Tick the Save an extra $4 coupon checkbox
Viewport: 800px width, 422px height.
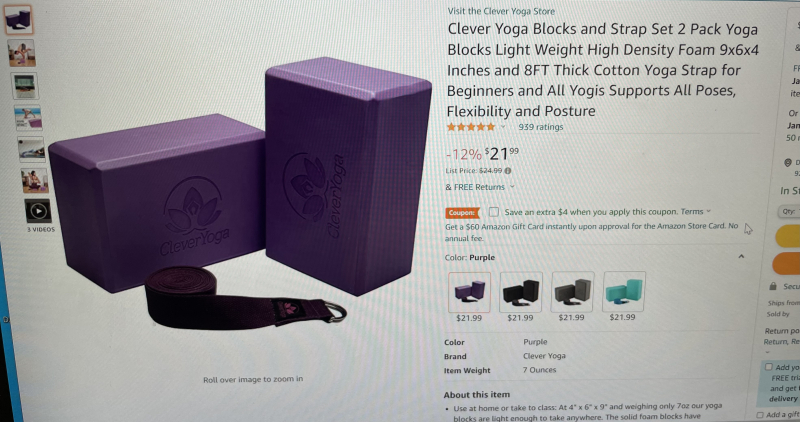tap(493, 211)
